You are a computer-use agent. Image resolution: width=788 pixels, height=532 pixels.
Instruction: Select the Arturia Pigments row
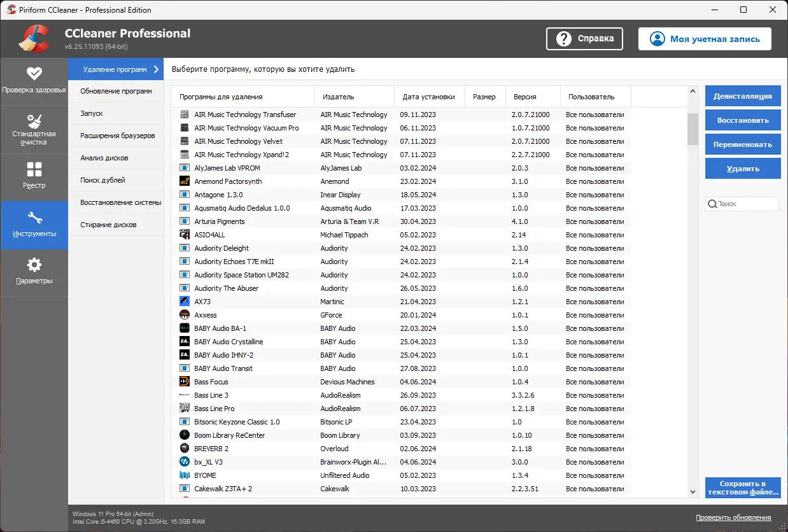223,221
